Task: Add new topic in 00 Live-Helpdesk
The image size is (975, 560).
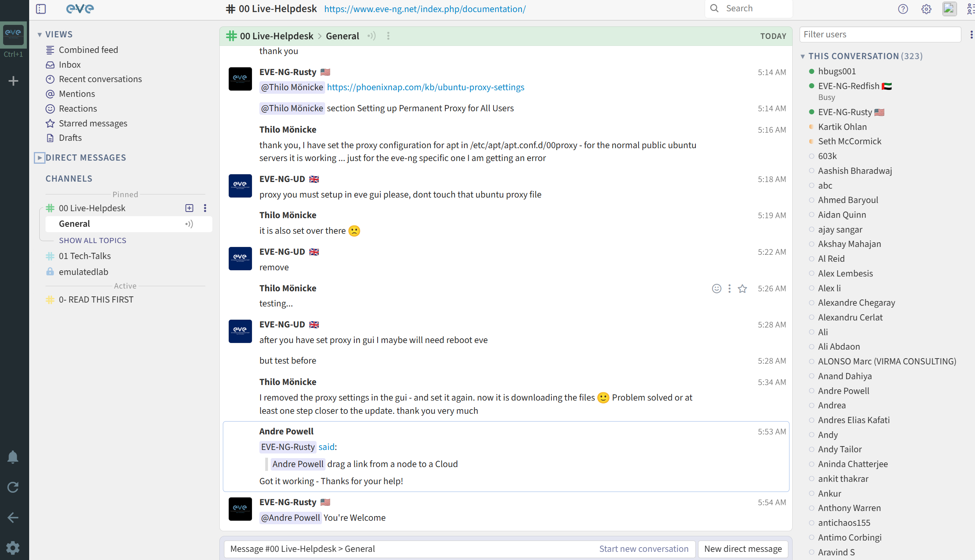Action: [x=189, y=208]
